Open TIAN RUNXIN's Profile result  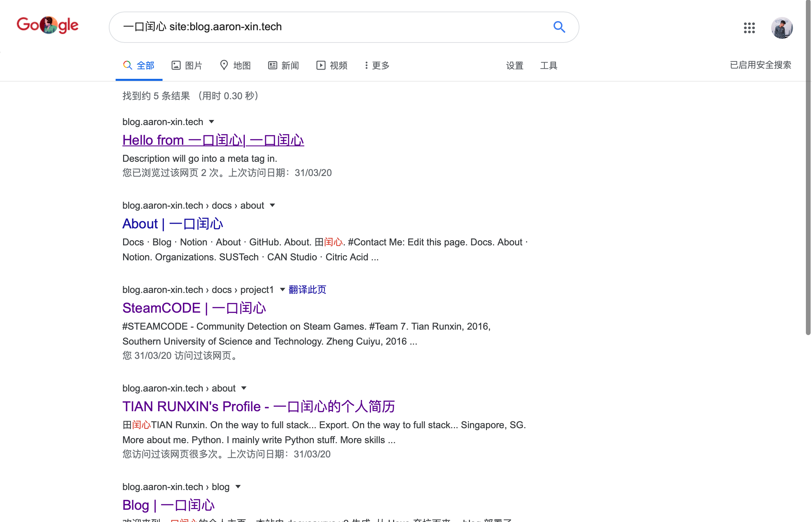pyautogui.click(x=259, y=406)
